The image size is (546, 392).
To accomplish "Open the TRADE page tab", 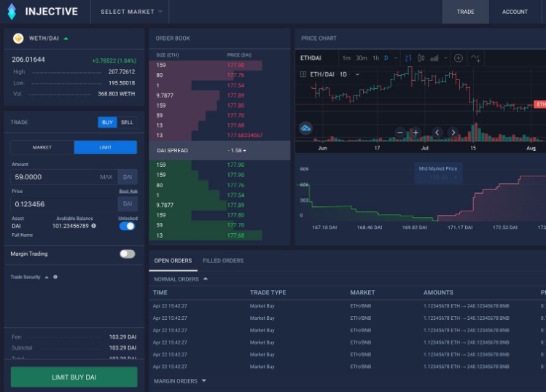I will [x=466, y=12].
